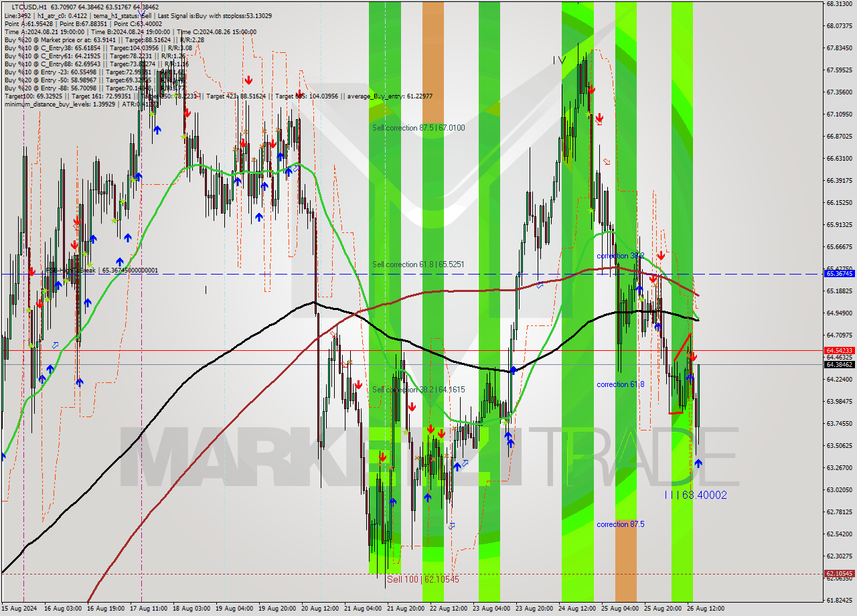This screenshot has height=616, width=857.
Task: Click the 'Time A:2024.08.21 19:00:00' info line
Action: click(x=131, y=31)
